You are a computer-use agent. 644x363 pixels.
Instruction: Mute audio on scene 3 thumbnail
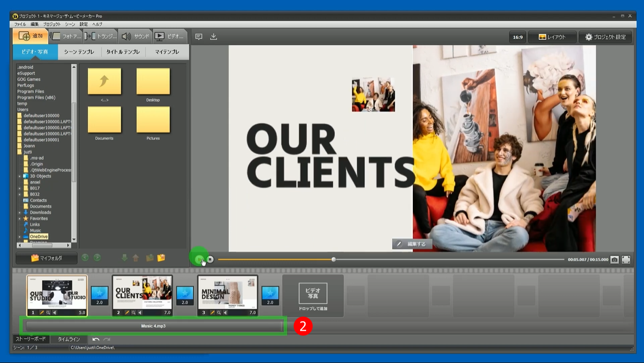pos(225,313)
